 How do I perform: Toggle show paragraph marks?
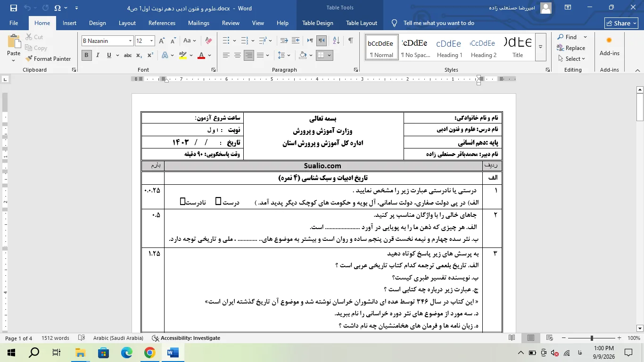click(350, 41)
